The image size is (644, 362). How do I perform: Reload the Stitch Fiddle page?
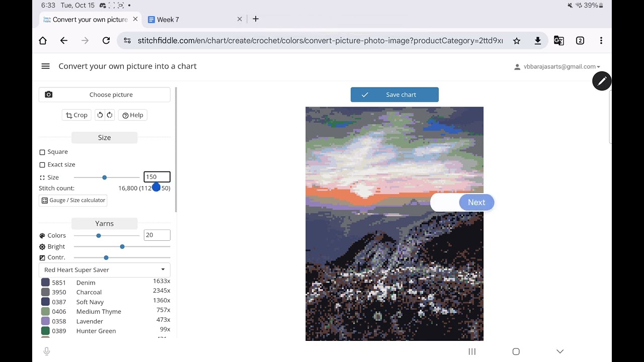[106, 41]
